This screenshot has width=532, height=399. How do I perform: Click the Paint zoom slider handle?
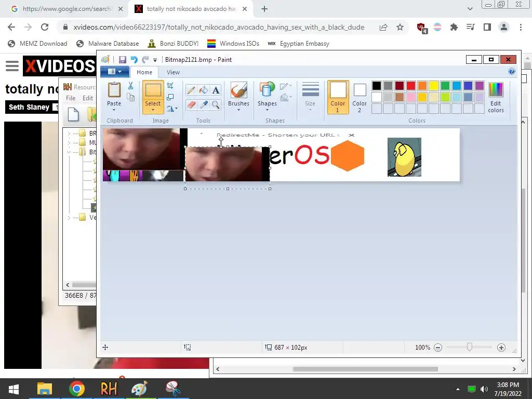(x=470, y=347)
